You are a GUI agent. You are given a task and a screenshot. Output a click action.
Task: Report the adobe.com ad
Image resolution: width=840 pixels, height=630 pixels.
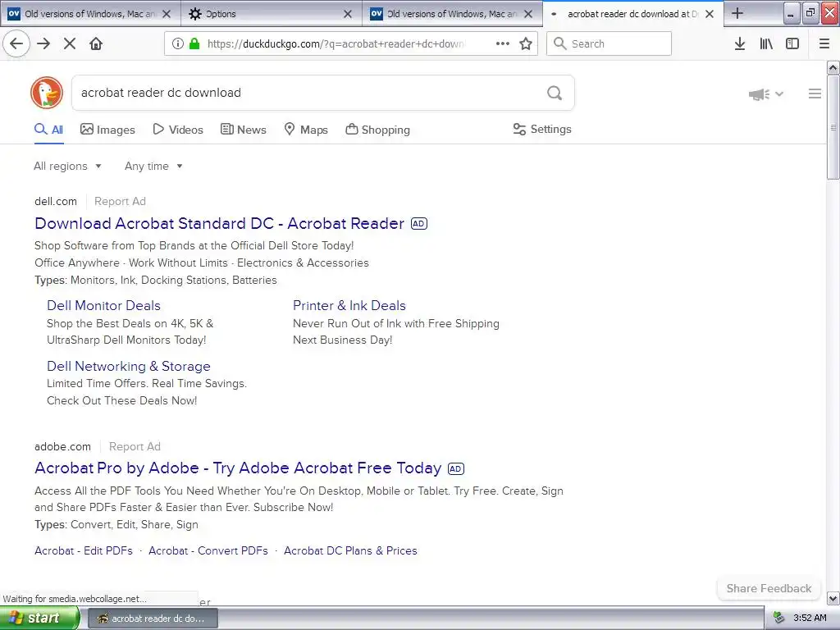[135, 447]
